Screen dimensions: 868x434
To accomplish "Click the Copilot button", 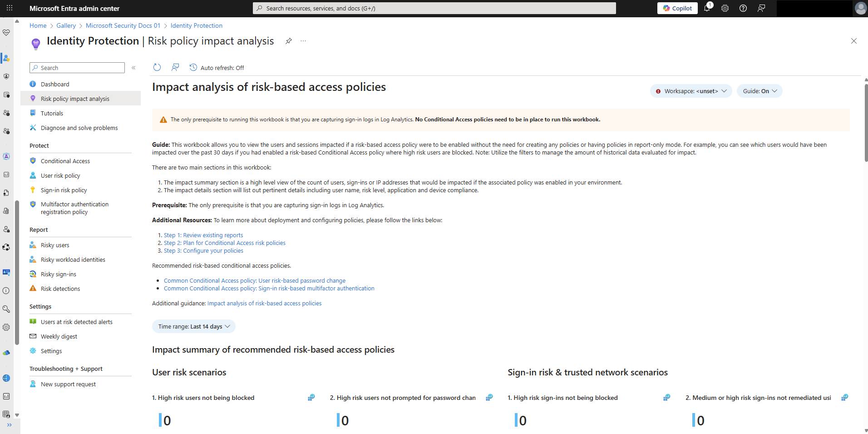I will (677, 8).
